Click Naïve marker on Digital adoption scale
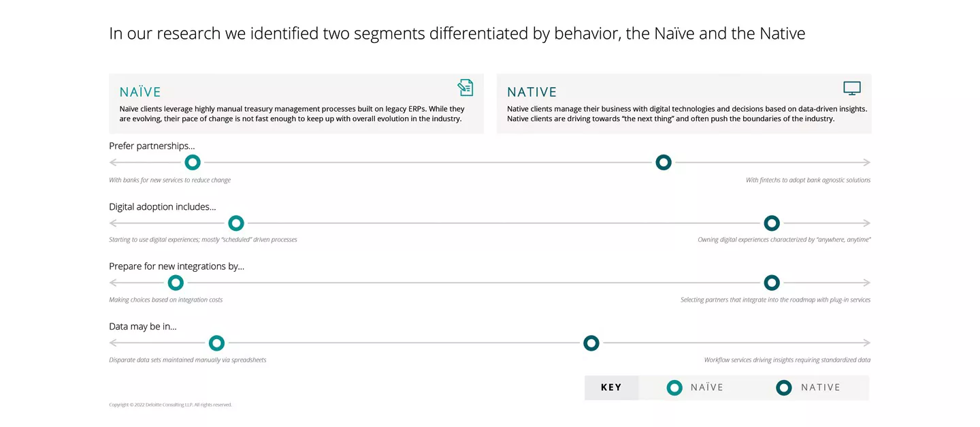This screenshot has width=980, height=427. click(236, 223)
